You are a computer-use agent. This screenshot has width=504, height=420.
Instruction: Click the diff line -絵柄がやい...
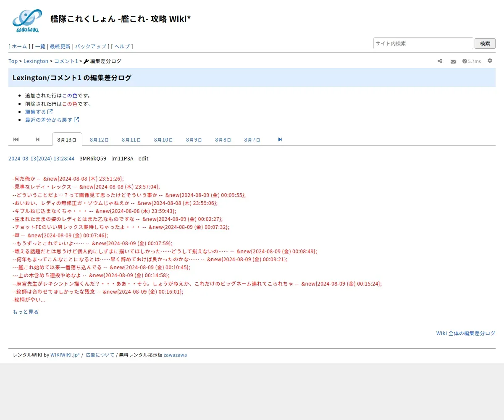click(29, 300)
